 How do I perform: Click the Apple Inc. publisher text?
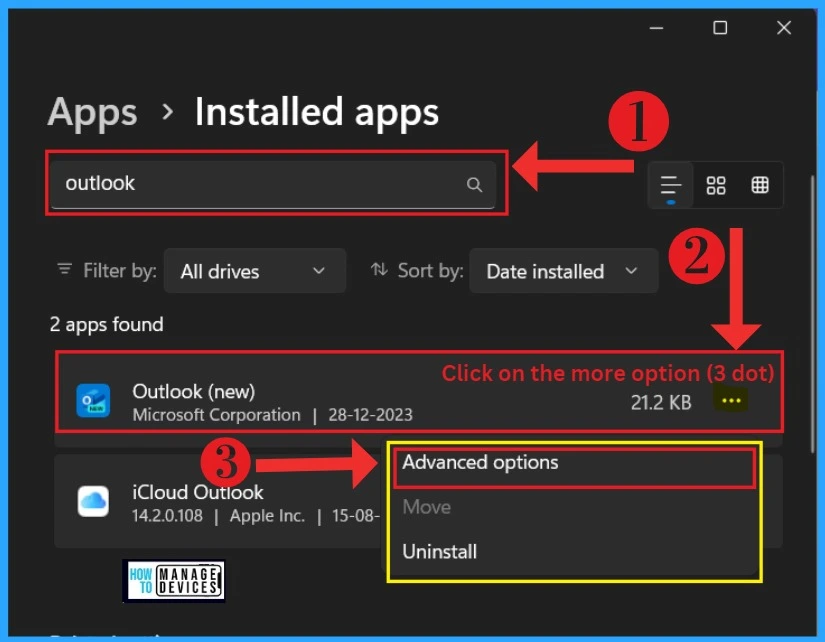point(267,516)
